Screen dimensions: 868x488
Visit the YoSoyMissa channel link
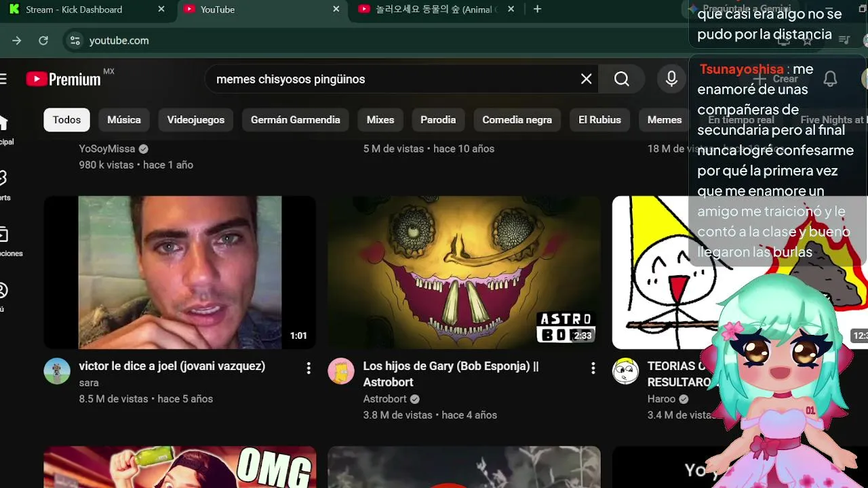[107, 149]
